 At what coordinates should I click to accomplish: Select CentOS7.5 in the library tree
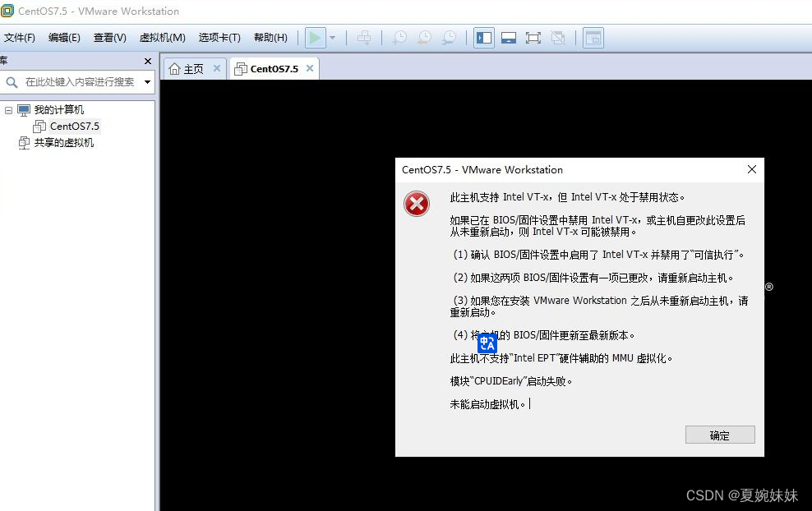[74, 126]
